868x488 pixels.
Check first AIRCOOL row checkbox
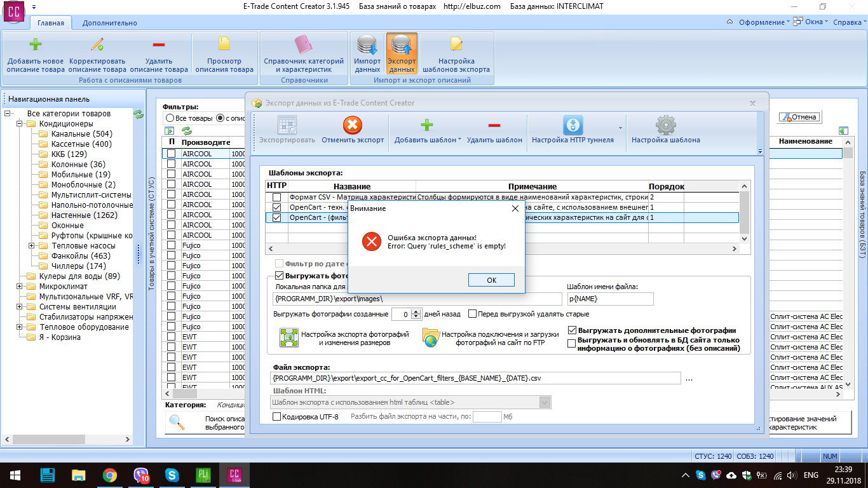point(171,154)
